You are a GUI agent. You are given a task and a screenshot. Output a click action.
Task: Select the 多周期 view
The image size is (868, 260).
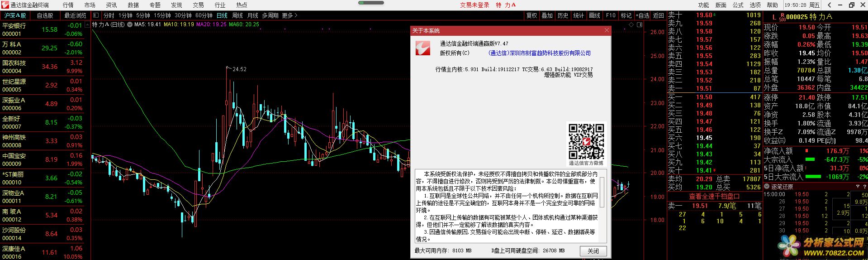[x=270, y=15]
